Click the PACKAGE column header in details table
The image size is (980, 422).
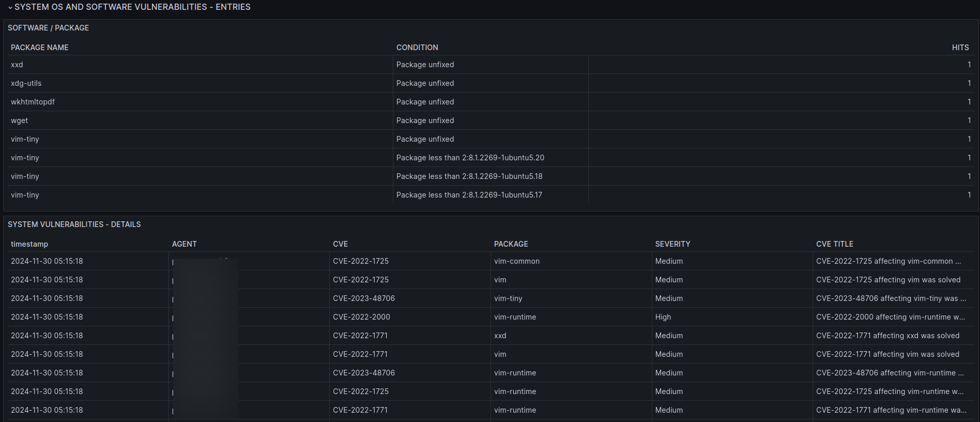(x=511, y=244)
